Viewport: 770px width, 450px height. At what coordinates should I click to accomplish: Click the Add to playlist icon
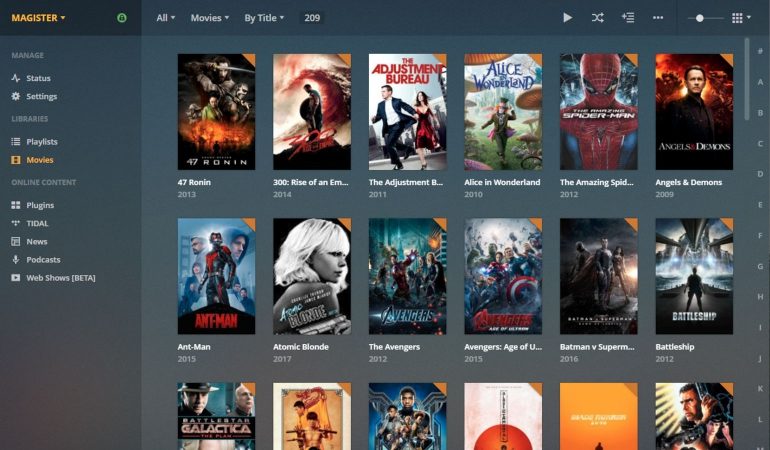click(x=627, y=18)
